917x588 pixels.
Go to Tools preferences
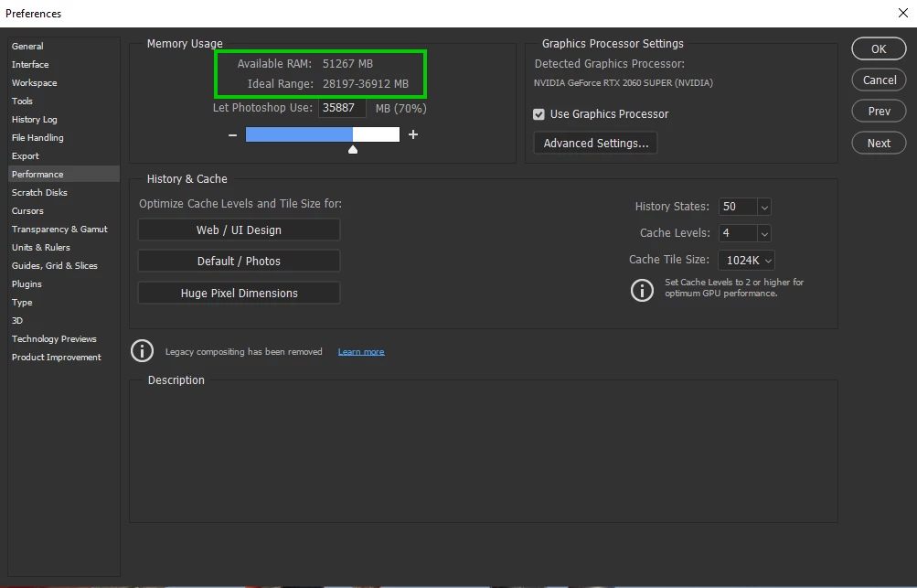click(x=22, y=102)
